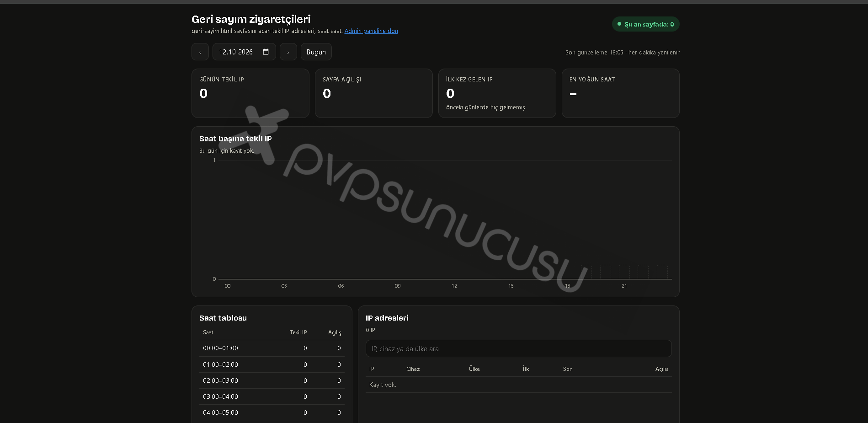
Task: Click the SAYFA AÇILIŞI card label
Action: 342,80
